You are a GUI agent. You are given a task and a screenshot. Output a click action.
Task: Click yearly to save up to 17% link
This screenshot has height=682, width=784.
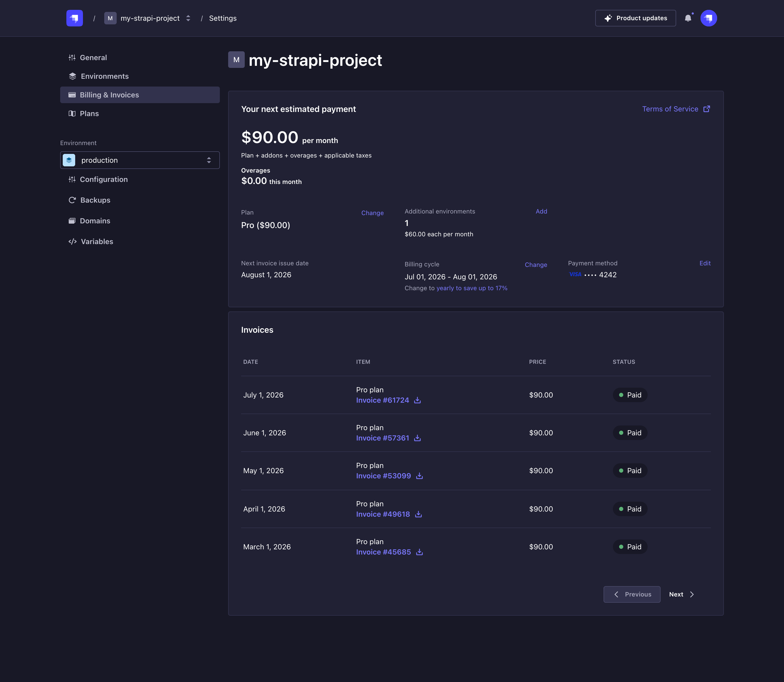tap(472, 288)
